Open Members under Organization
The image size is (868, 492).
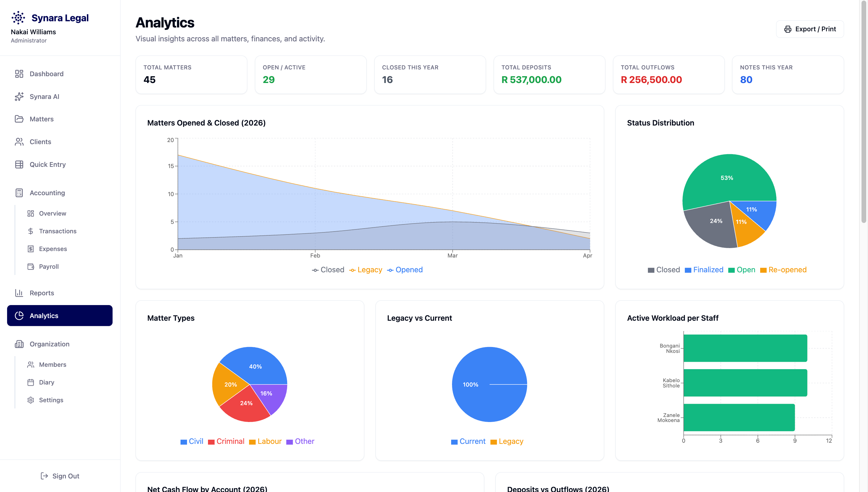[x=66, y=364]
